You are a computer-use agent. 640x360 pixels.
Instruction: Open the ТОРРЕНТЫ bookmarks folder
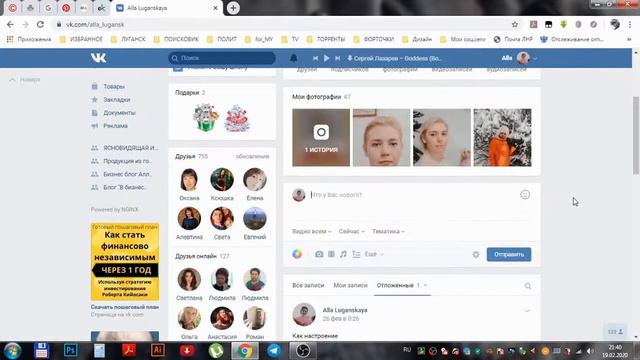(x=326, y=39)
